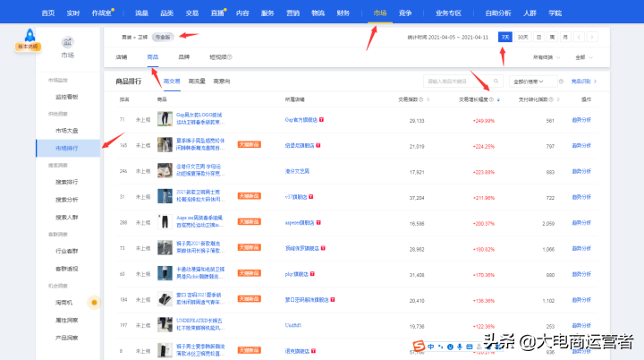The width and height of the screenshot is (644, 360).
Task: Open Aape pants product thumbnail
Action: click(165, 222)
